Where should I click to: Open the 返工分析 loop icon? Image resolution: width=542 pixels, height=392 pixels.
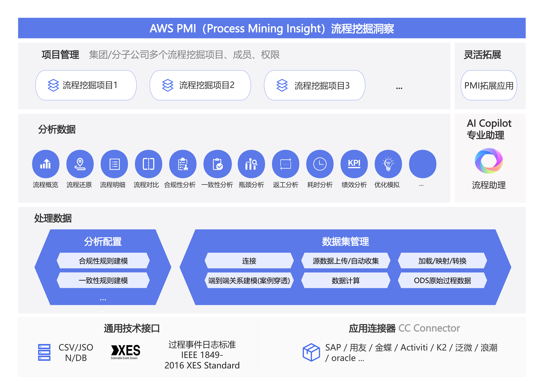tap(286, 164)
